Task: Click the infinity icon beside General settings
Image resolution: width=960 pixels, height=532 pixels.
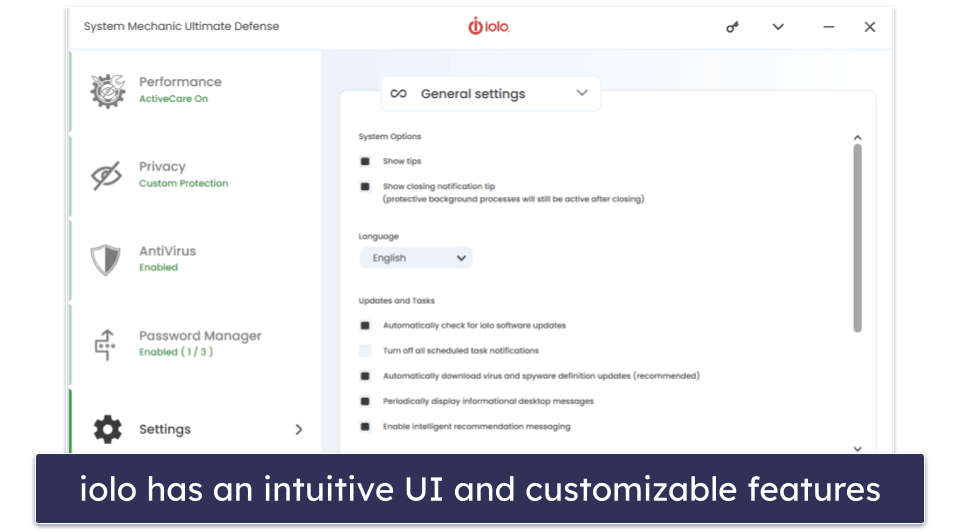Action: point(399,94)
